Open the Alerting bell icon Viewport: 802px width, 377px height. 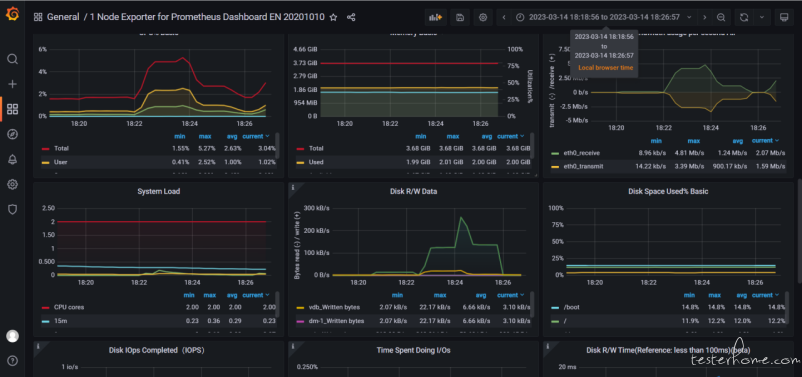12,159
